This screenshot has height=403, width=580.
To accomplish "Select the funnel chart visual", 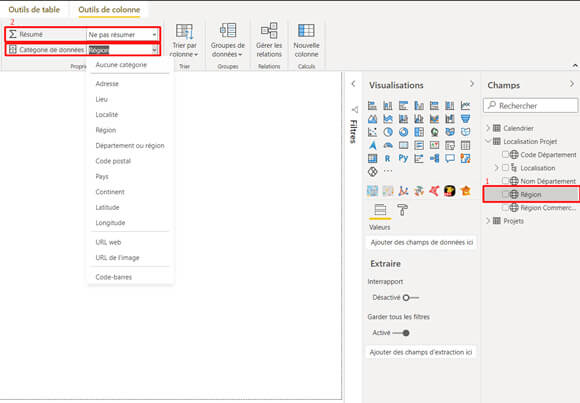I will [x=465, y=119].
